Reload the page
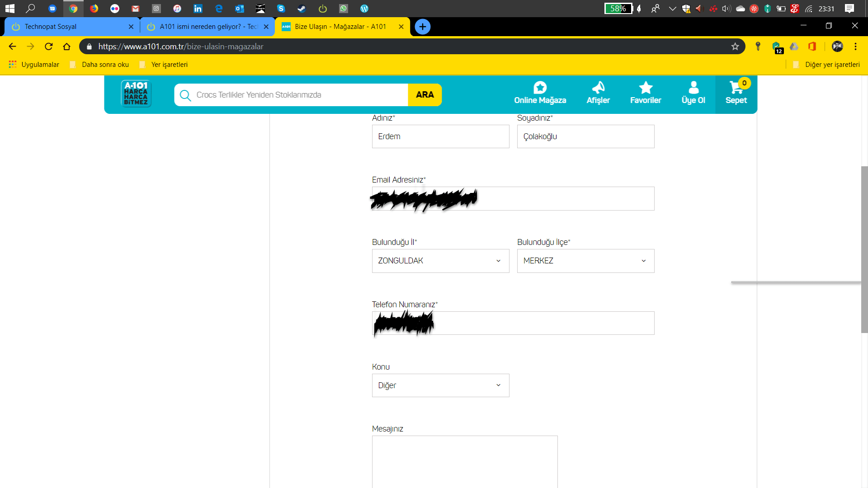 point(49,47)
